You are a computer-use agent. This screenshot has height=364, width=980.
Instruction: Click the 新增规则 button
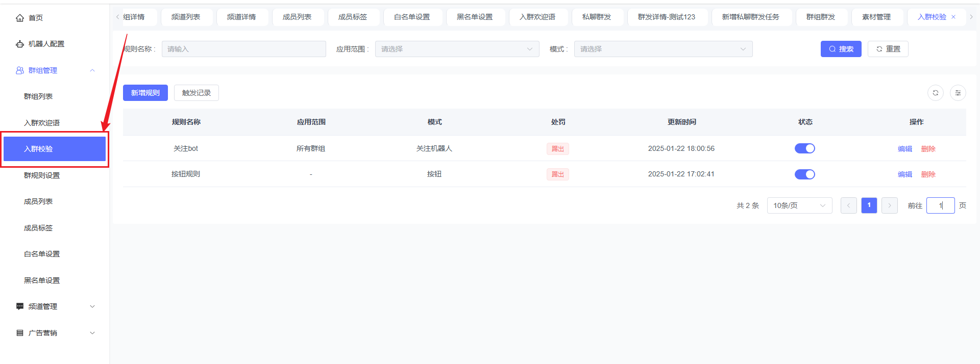coord(145,93)
